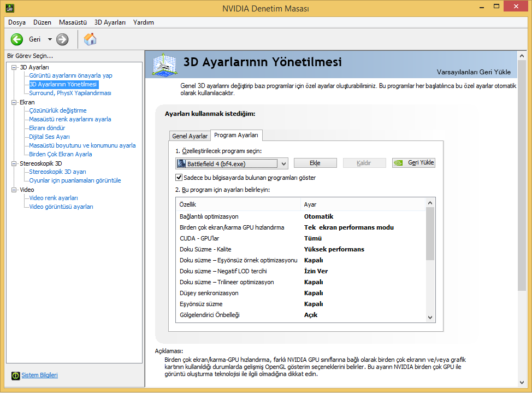Image resolution: width=532 pixels, height=393 pixels.
Task: Select '3D Ayarlarının Yönetilmesi' in tree
Action: [63, 84]
